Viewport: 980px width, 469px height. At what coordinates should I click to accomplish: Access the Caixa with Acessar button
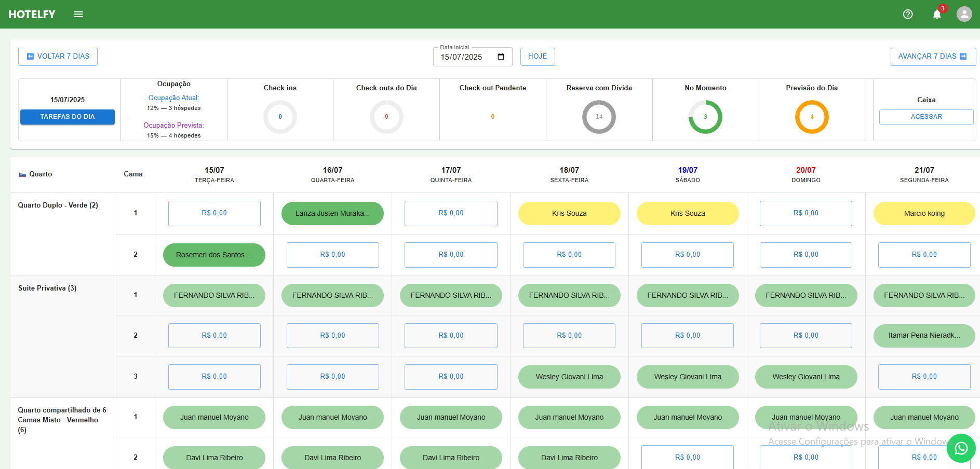[926, 117]
